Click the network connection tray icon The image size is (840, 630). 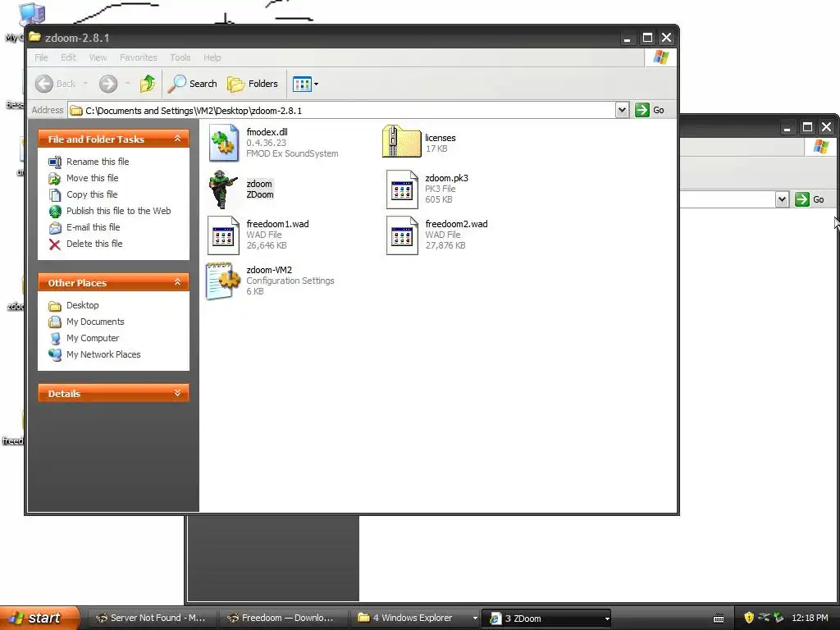(764, 617)
